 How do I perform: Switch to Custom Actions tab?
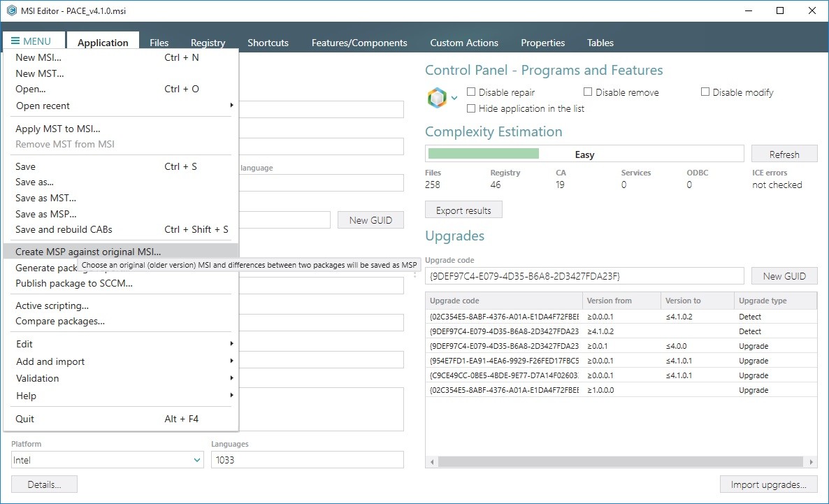[464, 43]
